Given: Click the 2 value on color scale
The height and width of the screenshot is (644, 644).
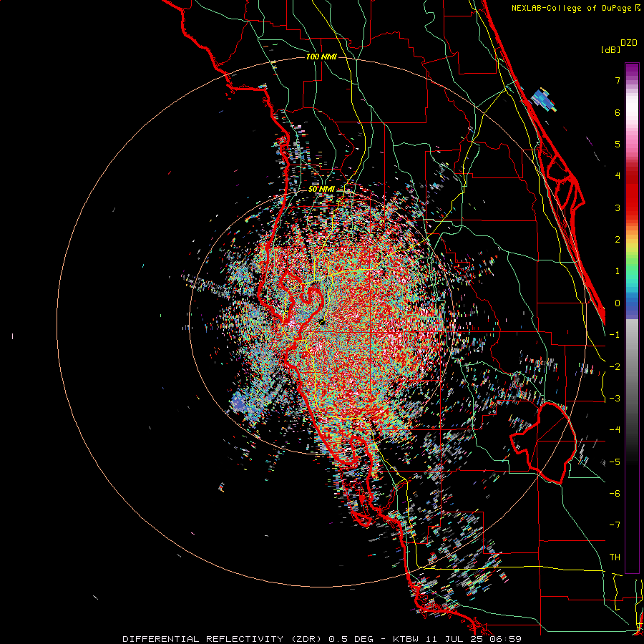Looking at the screenshot, I should click(x=618, y=240).
